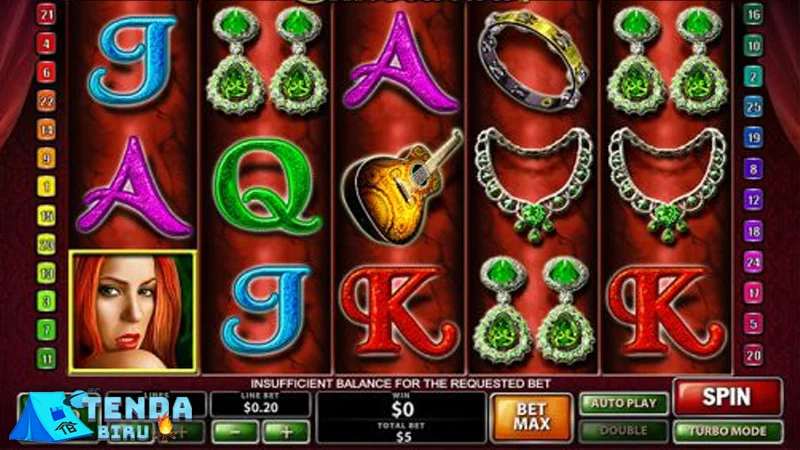Increase line bet with plus button
Image resolution: width=800 pixels, height=450 pixels.
[286, 432]
